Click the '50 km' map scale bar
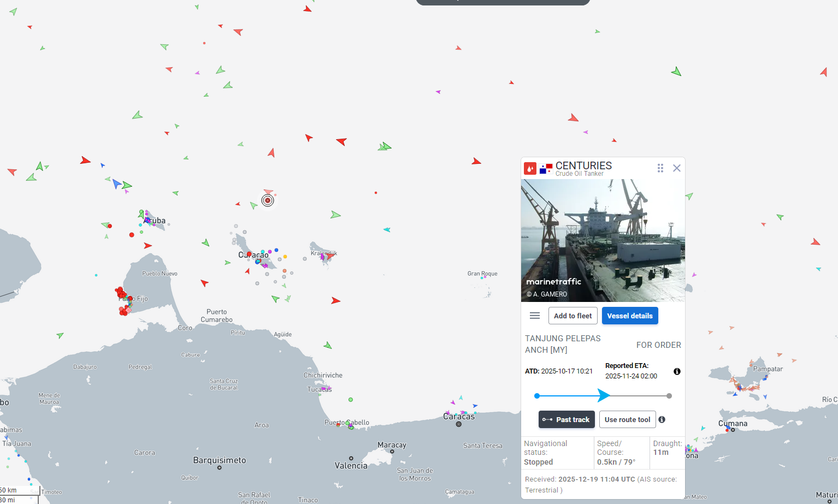This screenshot has height=504, width=838. [x=19, y=490]
